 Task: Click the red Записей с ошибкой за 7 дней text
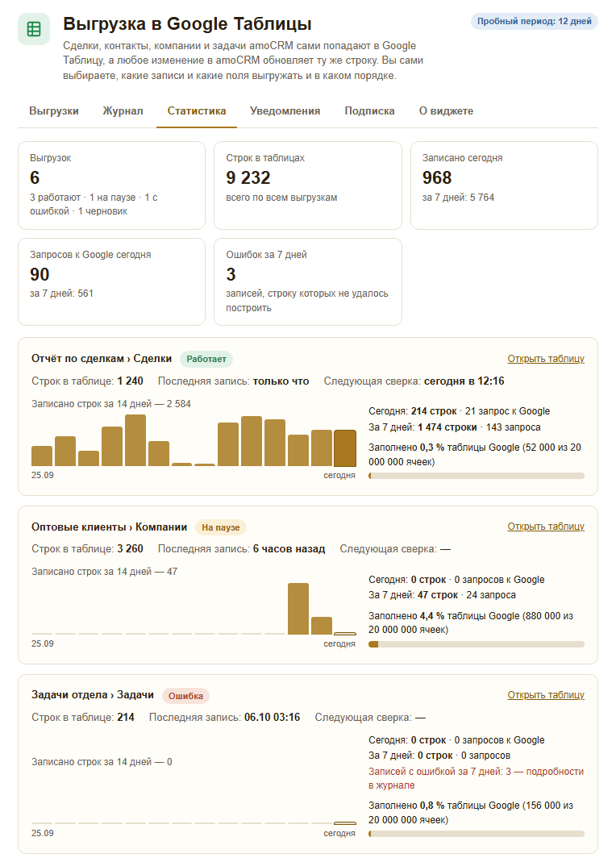tap(476, 778)
